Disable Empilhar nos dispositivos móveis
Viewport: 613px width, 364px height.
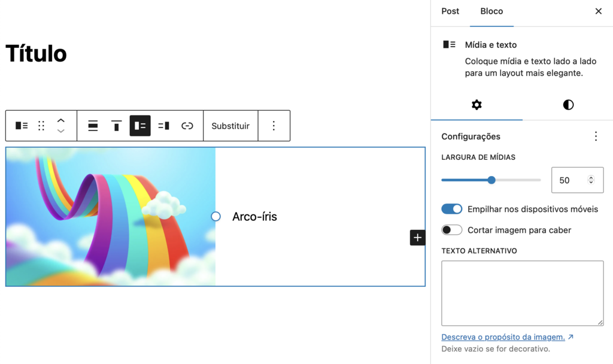click(452, 209)
